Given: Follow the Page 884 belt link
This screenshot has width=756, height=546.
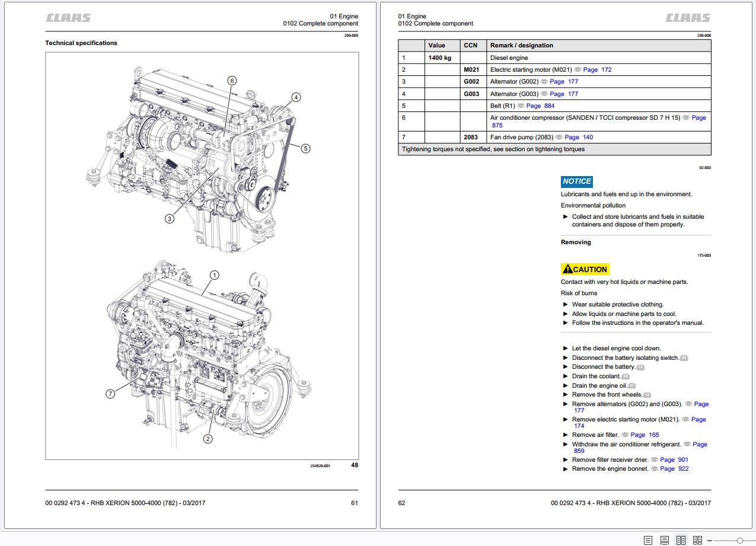Looking at the screenshot, I should click(540, 106).
